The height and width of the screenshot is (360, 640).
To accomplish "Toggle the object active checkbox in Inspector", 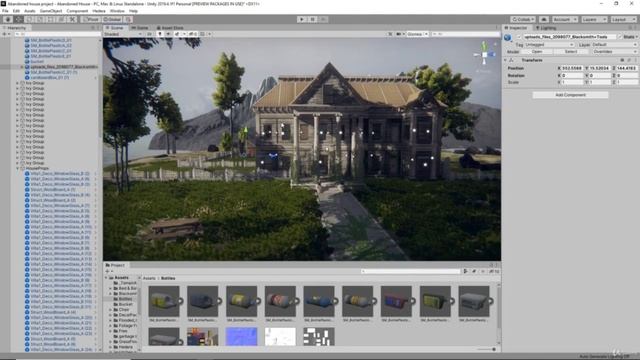I will (x=519, y=37).
